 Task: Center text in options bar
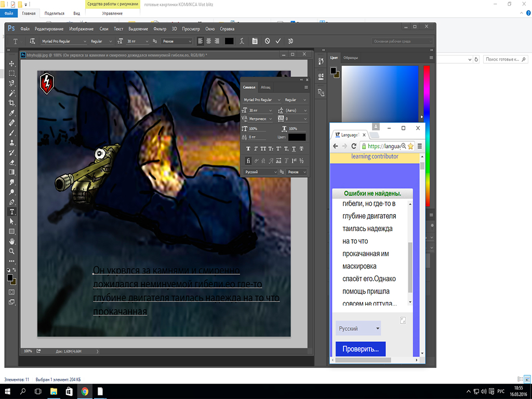(x=208, y=41)
